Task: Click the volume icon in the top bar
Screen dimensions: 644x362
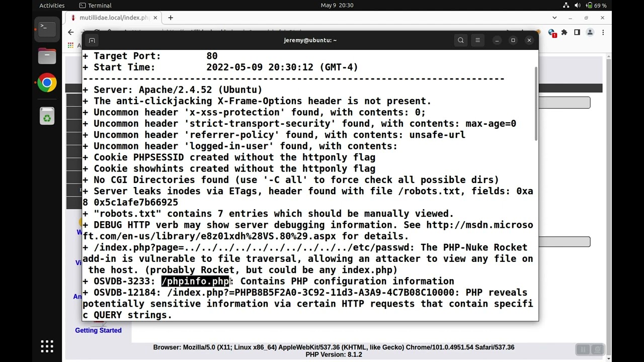Action: [577, 6]
